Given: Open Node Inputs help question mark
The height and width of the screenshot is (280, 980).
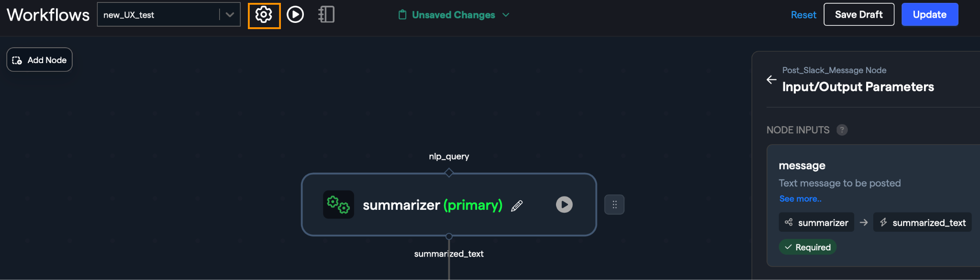Looking at the screenshot, I should coord(842,130).
